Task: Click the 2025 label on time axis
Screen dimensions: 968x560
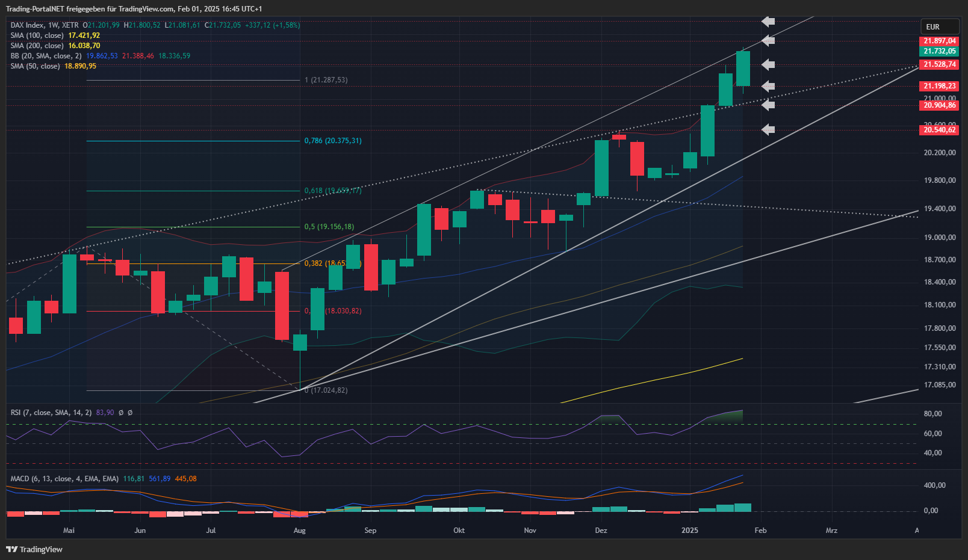Action: (x=690, y=531)
